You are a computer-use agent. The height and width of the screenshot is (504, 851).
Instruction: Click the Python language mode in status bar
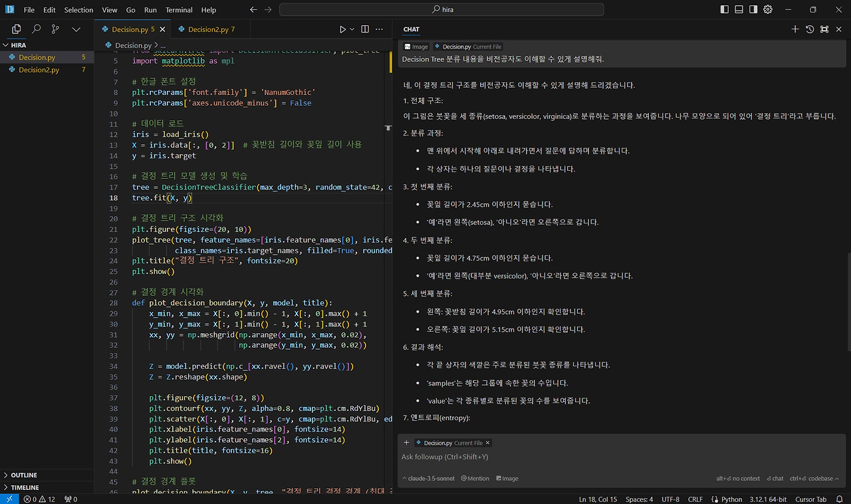tap(731, 499)
